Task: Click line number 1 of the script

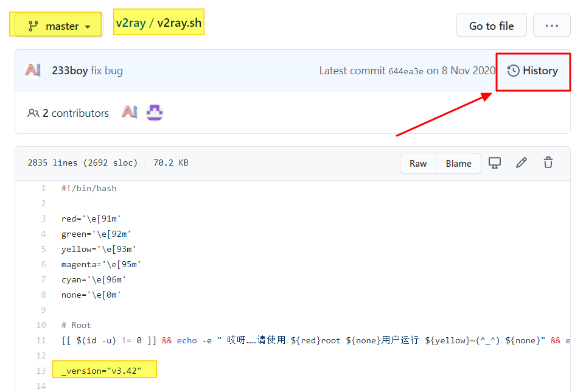Action: 43,188
